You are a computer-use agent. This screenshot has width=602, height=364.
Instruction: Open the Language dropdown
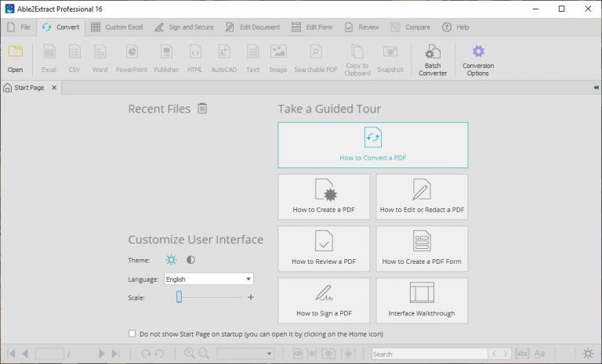point(209,279)
